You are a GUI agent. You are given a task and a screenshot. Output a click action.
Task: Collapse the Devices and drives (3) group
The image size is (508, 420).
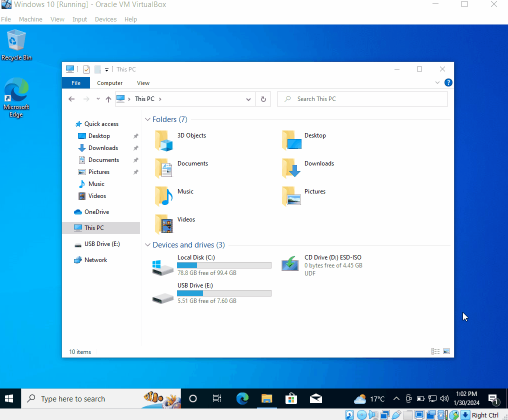point(147,244)
